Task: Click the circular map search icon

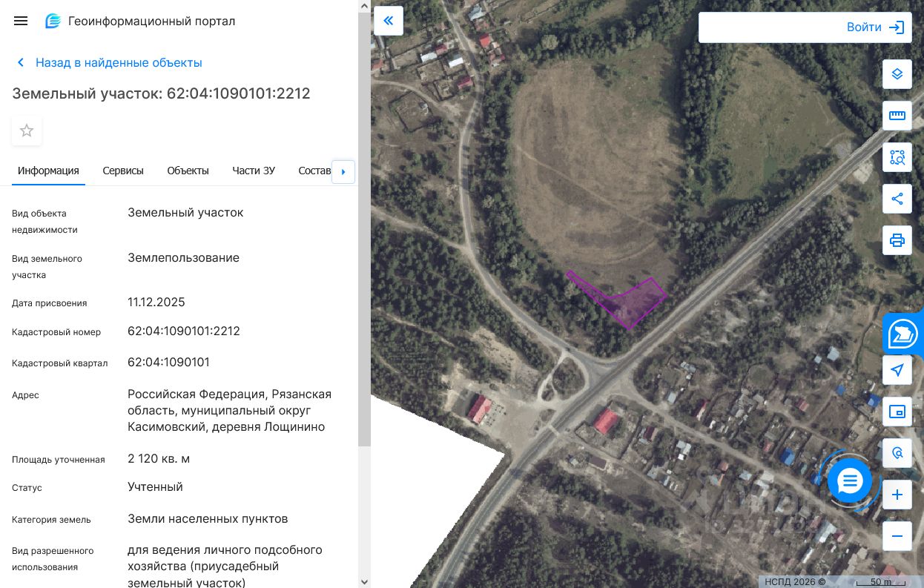Action: click(x=897, y=453)
